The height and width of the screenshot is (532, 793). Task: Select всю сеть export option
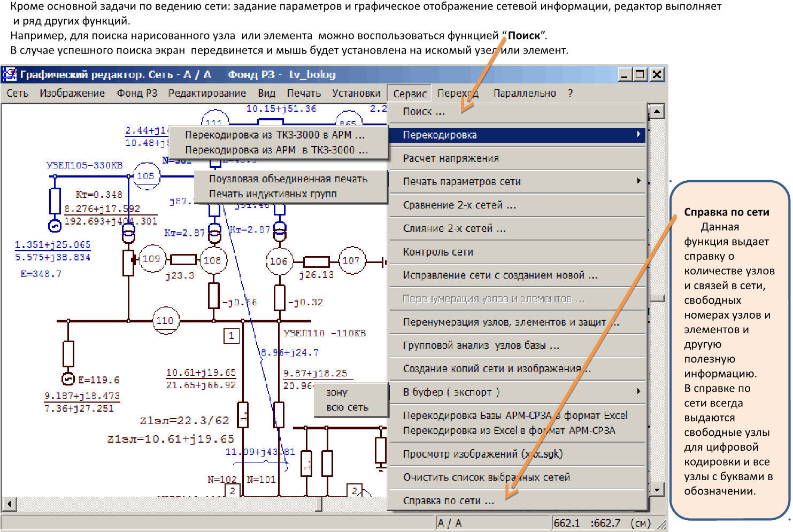[x=347, y=407]
